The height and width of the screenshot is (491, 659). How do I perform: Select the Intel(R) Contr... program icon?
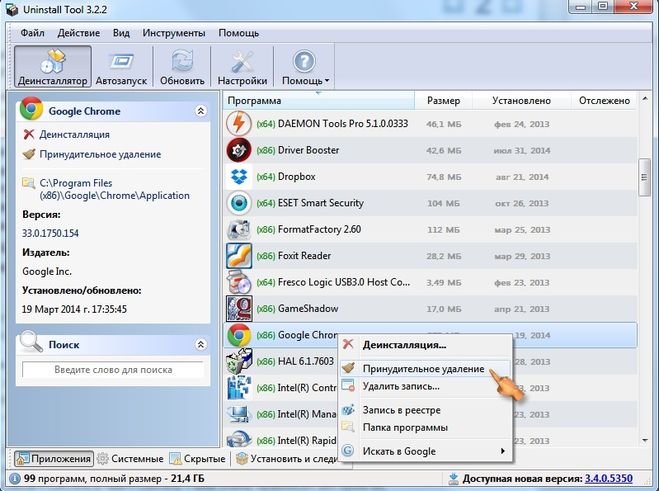(239, 388)
